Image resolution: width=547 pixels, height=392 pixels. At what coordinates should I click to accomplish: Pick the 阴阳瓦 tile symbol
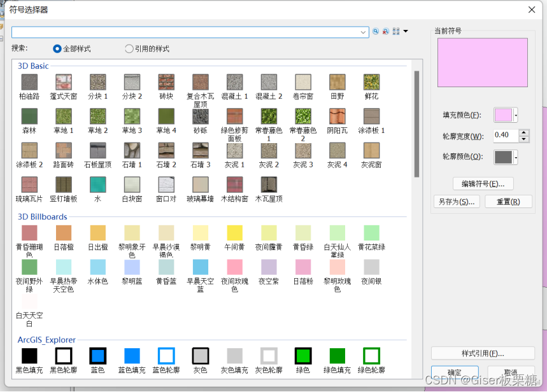click(337, 116)
